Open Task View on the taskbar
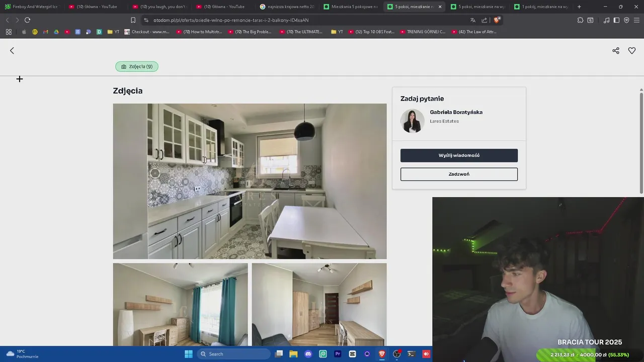Image resolution: width=644 pixels, height=362 pixels. click(279, 354)
